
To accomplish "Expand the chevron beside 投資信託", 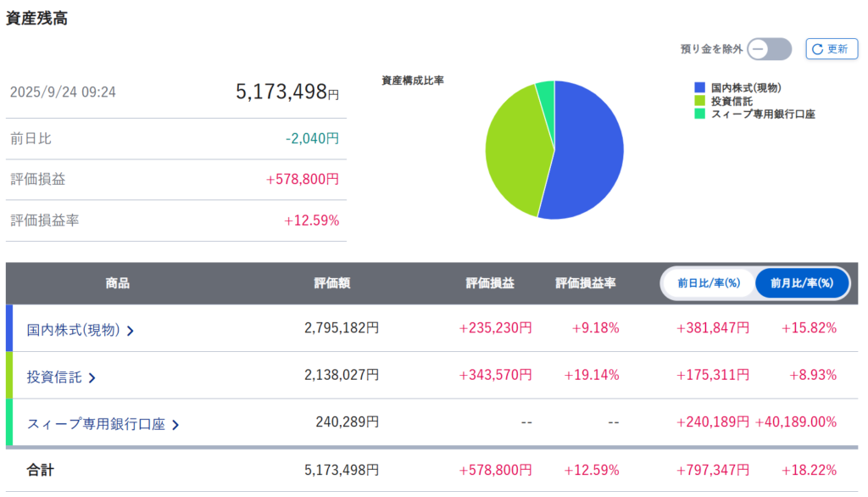I will [x=92, y=378].
